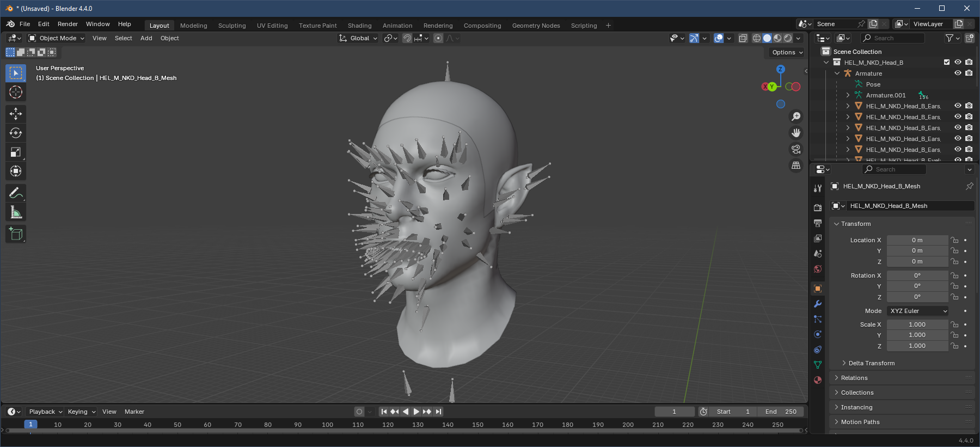Open the viewport Options dropdown
The height and width of the screenshot is (447, 980).
(x=787, y=52)
